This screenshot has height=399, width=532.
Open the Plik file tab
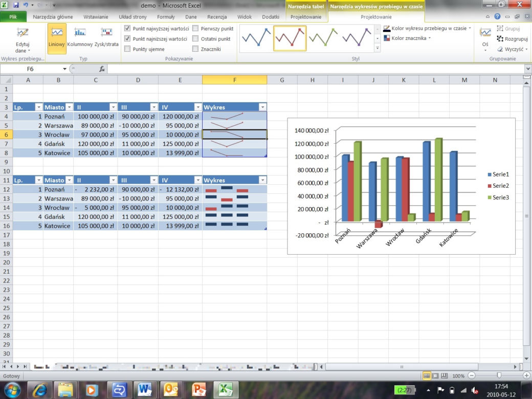click(x=13, y=16)
